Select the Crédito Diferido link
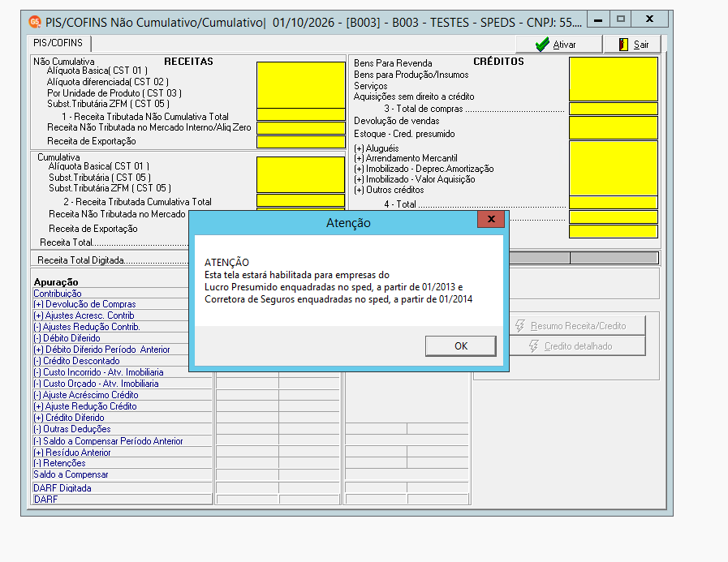 click(69, 418)
